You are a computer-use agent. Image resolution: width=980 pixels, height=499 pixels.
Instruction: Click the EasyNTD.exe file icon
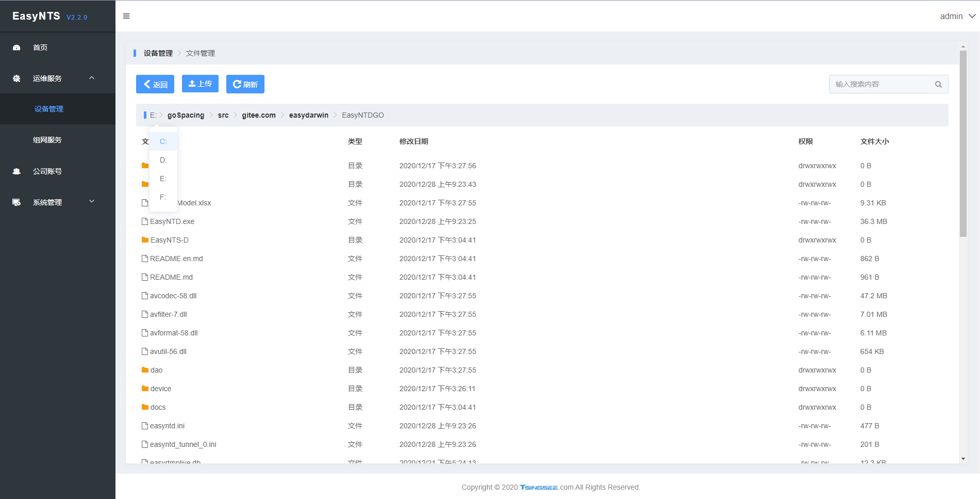coord(145,221)
